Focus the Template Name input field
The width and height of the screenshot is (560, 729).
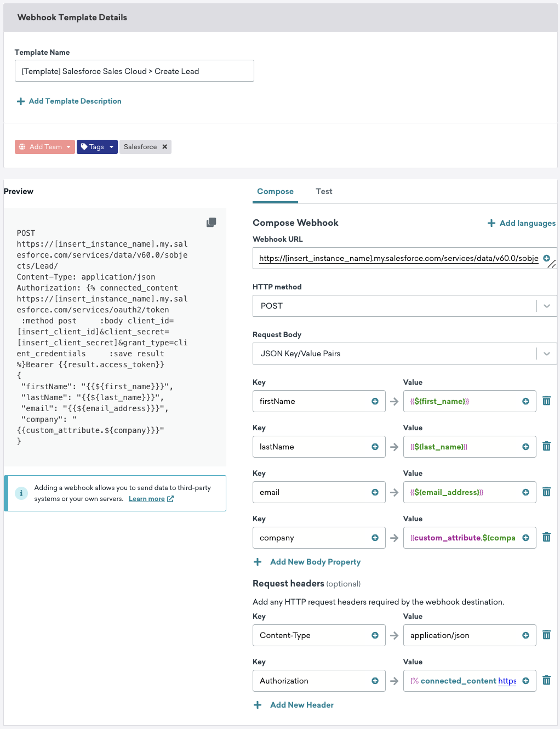[x=134, y=71]
